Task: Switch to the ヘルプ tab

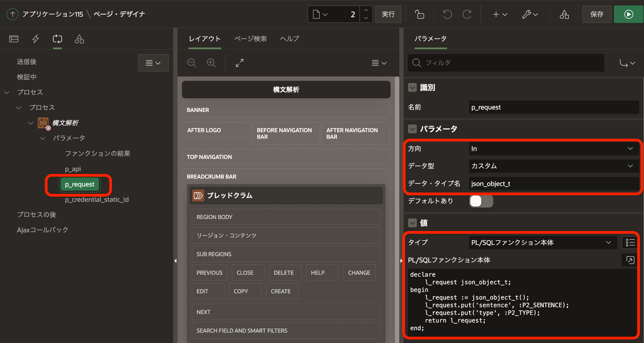Action: pos(289,39)
